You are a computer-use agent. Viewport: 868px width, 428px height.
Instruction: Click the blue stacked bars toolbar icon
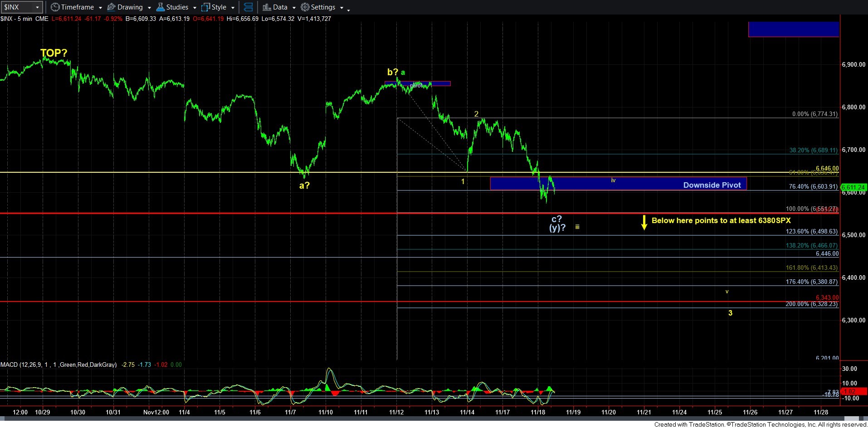click(248, 7)
